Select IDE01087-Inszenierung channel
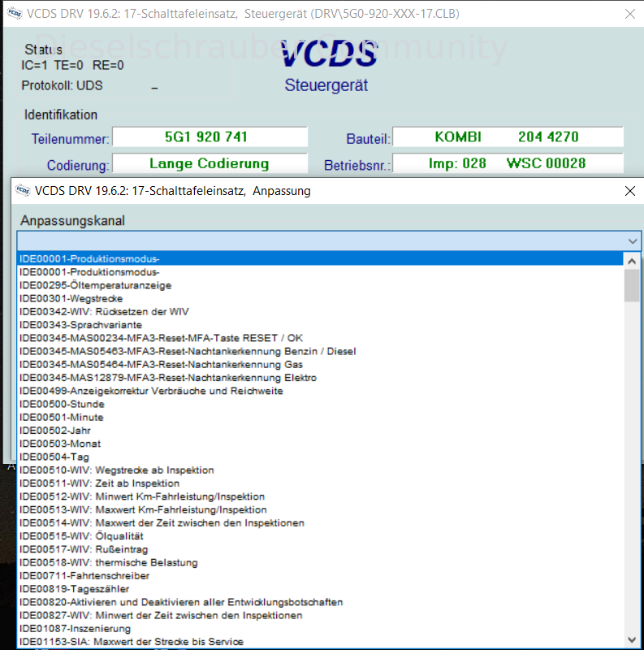This screenshot has height=650, width=644. (320, 628)
